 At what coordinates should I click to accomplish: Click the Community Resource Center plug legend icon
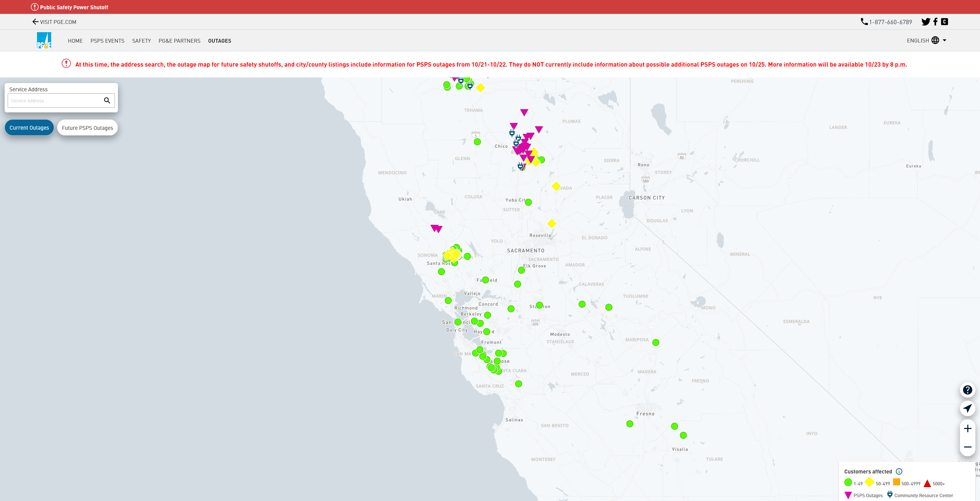click(890, 494)
